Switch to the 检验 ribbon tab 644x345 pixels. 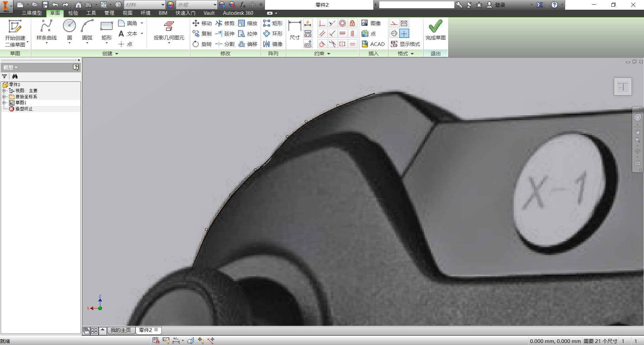coord(73,13)
